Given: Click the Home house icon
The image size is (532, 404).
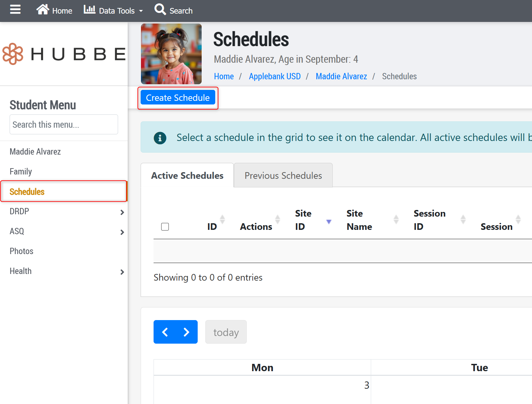Looking at the screenshot, I should [x=42, y=10].
